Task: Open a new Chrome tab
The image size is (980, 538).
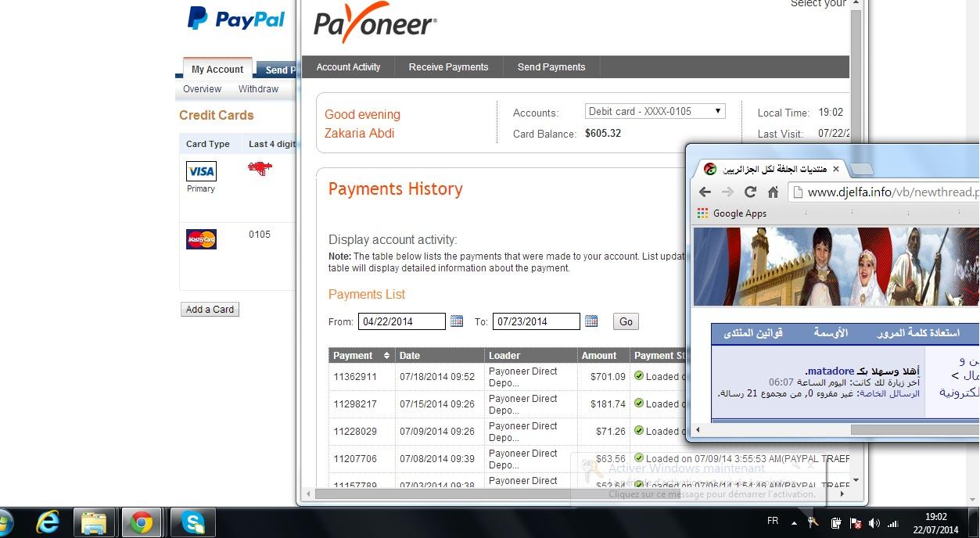Action: tap(861, 170)
